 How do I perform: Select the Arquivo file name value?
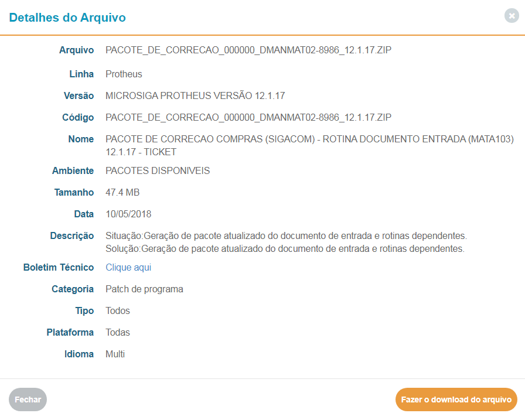click(248, 50)
